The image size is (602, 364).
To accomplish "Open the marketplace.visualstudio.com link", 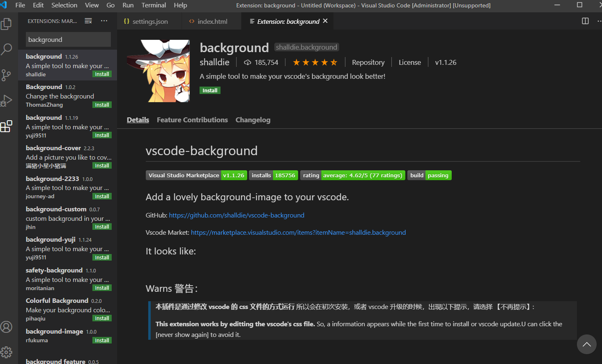I will (x=298, y=232).
